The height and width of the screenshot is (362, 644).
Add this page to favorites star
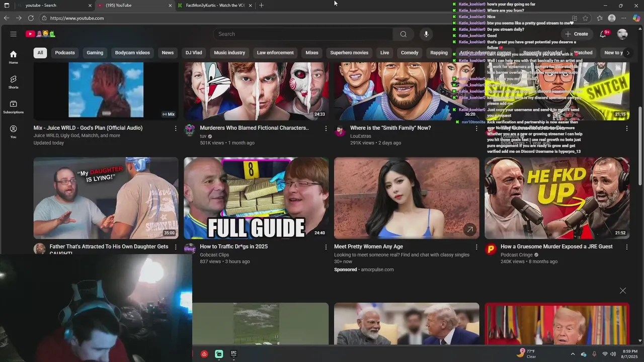tap(586, 18)
